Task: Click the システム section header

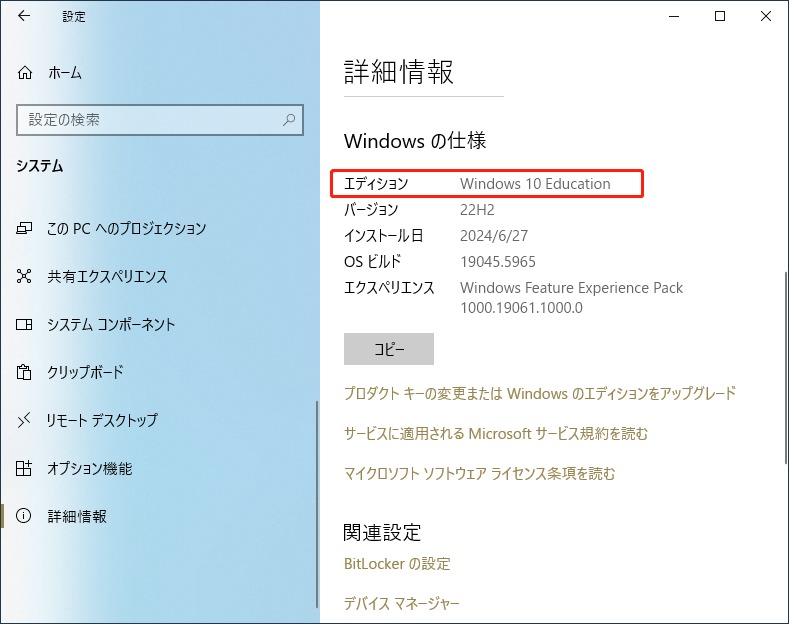Action: click(40, 166)
